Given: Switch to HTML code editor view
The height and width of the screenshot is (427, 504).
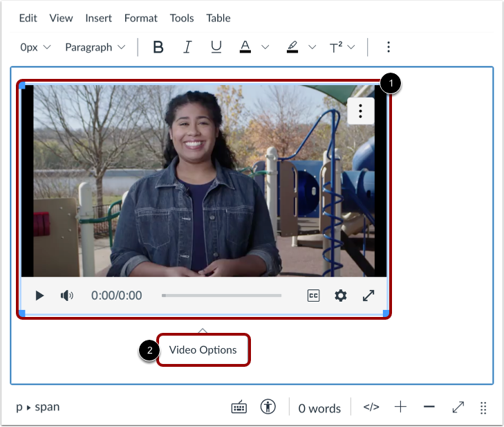Looking at the screenshot, I should [371, 407].
